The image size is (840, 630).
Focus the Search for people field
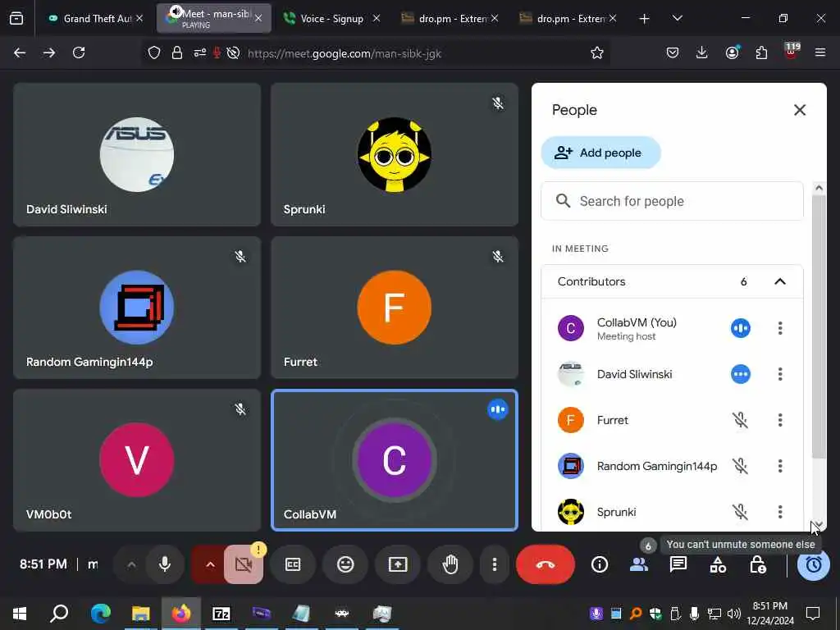(x=672, y=201)
